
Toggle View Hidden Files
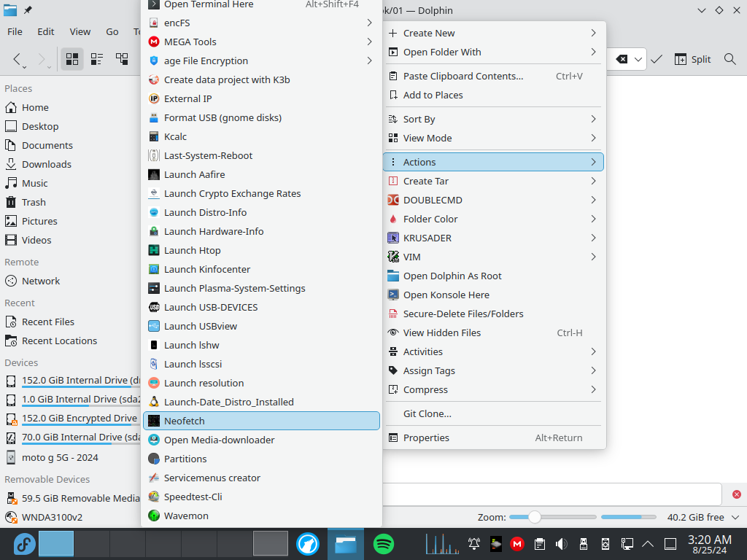tap(493, 332)
